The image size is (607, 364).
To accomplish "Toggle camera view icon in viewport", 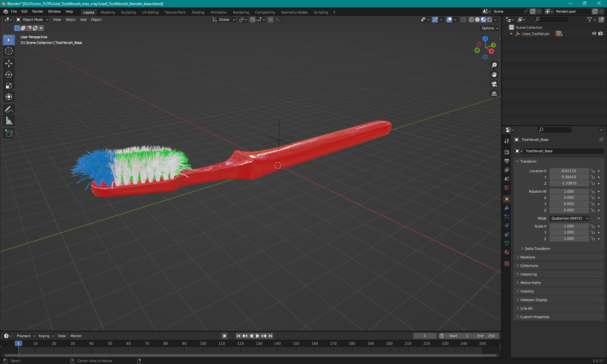I will click(494, 84).
